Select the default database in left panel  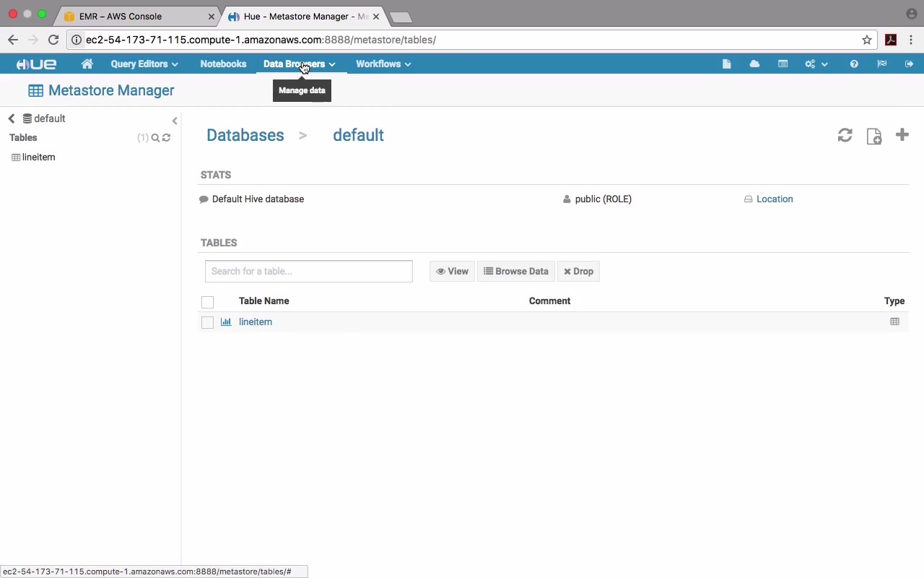point(44,118)
